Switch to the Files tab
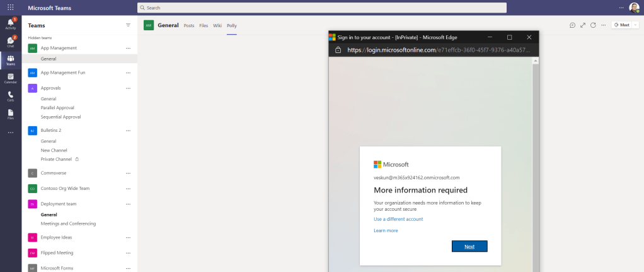 (x=204, y=25)
